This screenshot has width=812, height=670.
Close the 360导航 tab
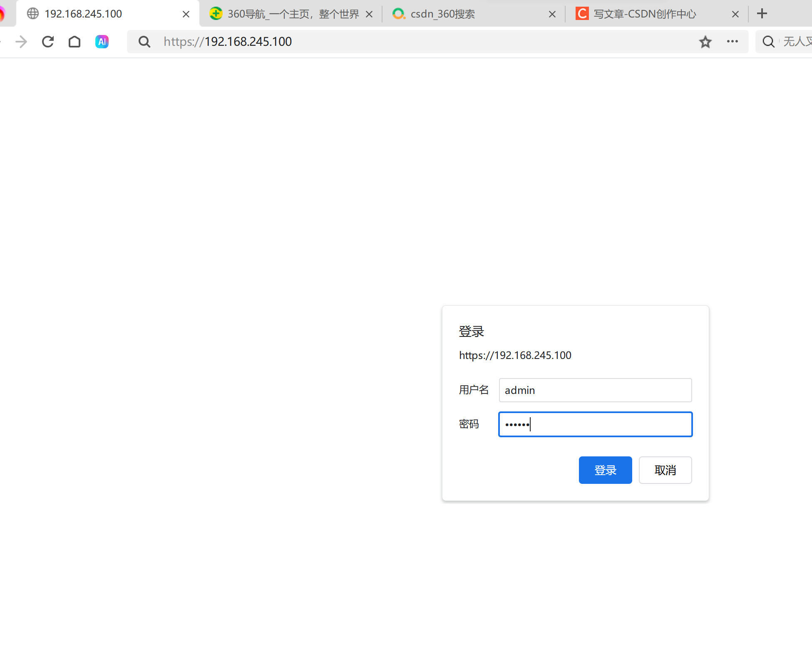[x=369, y=15]
